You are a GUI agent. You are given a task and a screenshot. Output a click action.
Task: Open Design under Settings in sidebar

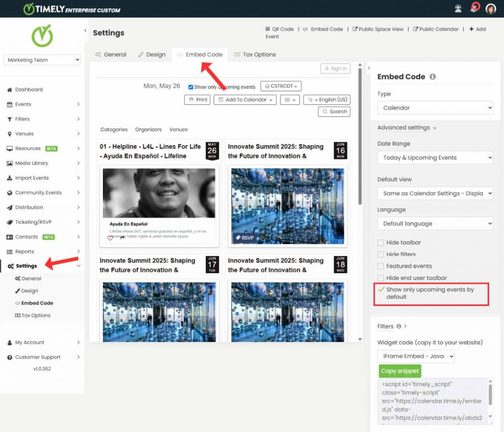[x=27, y=291]
